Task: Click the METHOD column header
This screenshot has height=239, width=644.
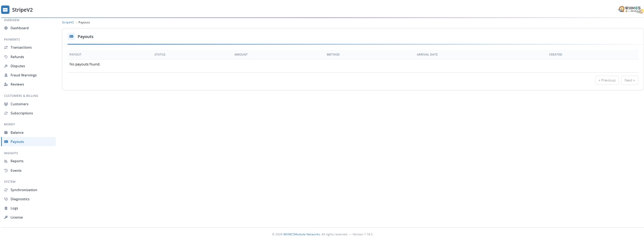Action: coord(333,54)
